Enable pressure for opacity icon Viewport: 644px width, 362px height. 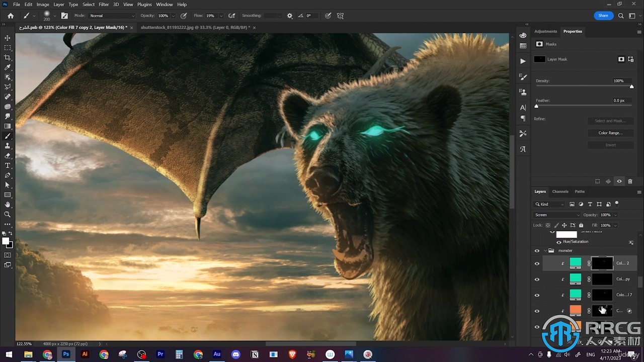click(184, 16)
